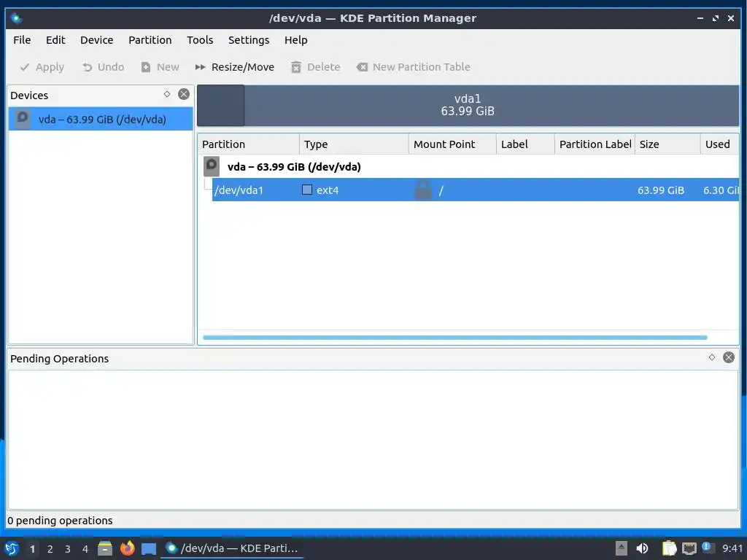Maximize the Partition Manager window
Viewport: 747px width, 560px height.
pyautogui.click(x=715, y=18)
